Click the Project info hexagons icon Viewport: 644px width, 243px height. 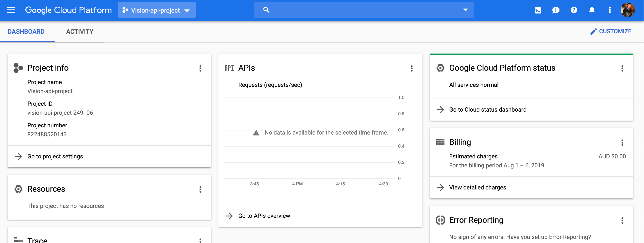(18, 68)
